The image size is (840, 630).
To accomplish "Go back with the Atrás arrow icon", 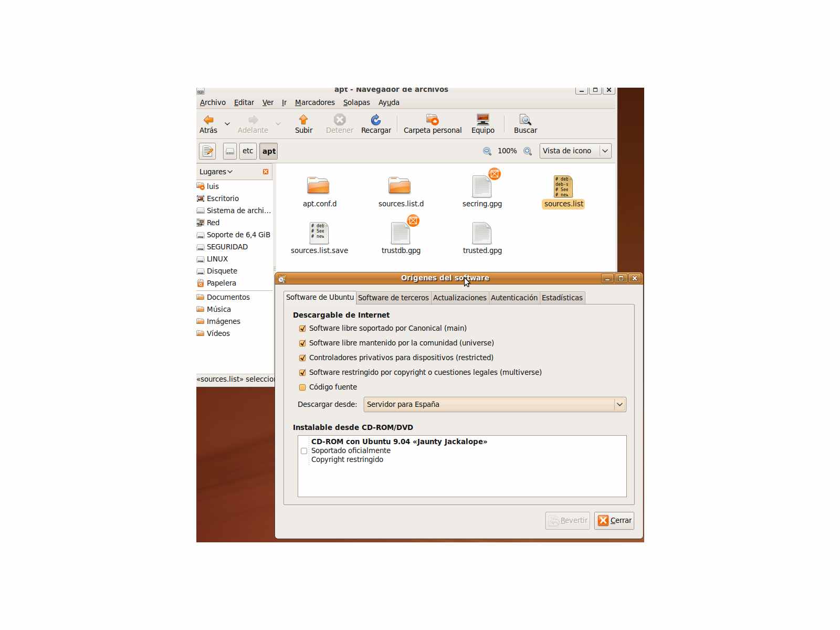I will 208,120.
